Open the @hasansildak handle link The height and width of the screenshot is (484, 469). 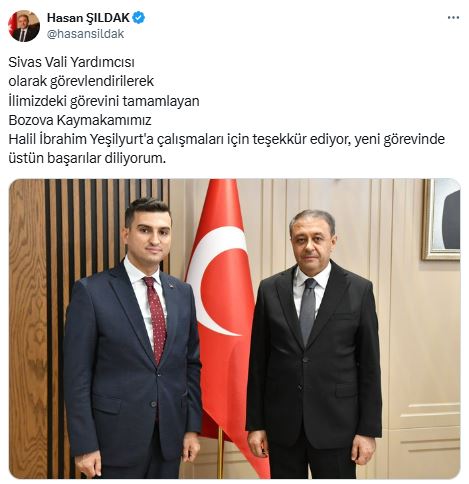click(85, 34)
